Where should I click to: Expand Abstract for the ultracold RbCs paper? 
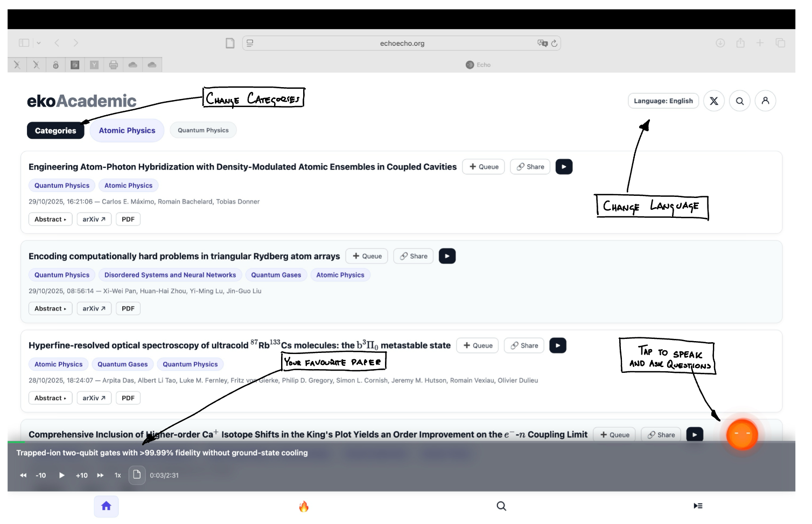point(50,398)
